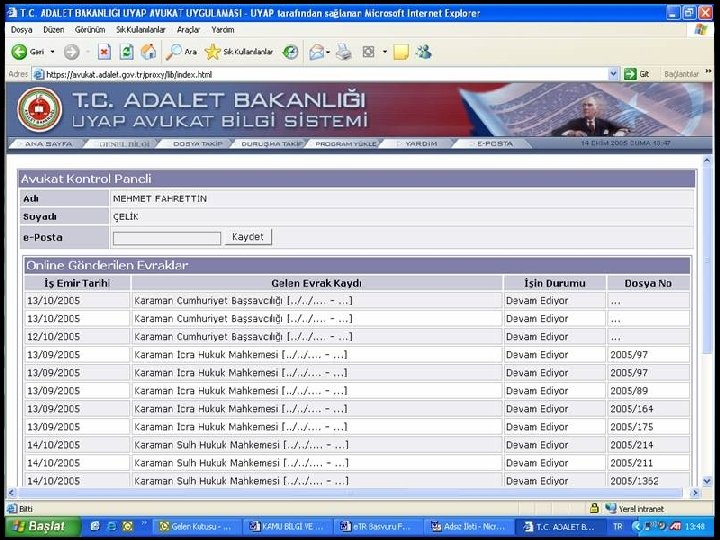Switch to Adsız İleti taskbar window
Screen dimensions: 720x540
pyautogui.click(x=469, y=527)
